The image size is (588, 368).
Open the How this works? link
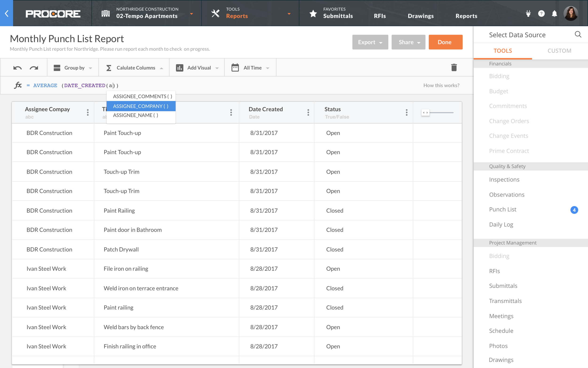click(441, 85)
